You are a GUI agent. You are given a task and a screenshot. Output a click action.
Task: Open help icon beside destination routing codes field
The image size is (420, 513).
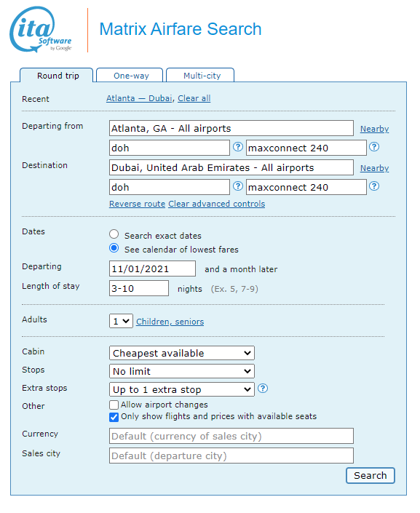pyautogui.click(x=238, y=186)
